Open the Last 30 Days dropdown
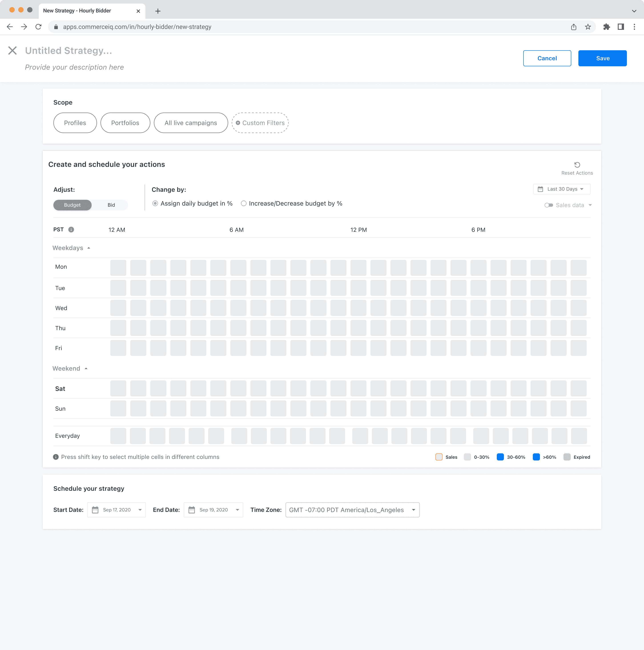The image size is (644, 650). (x=561, y=189)
